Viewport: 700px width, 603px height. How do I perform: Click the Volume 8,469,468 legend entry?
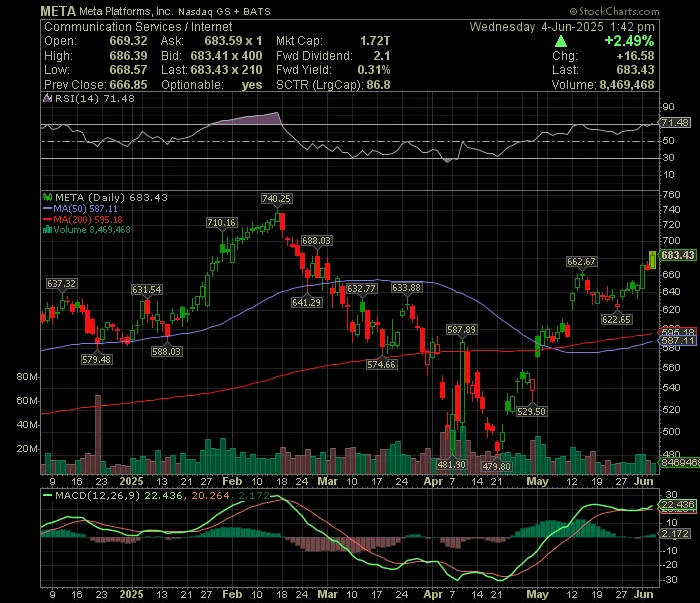pyautogui.click(x=92, y=230)
